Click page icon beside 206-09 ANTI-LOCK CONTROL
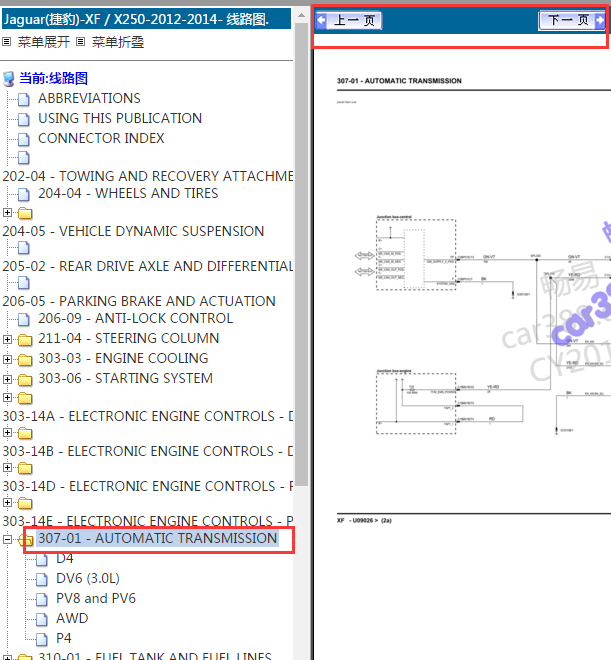 24,319
